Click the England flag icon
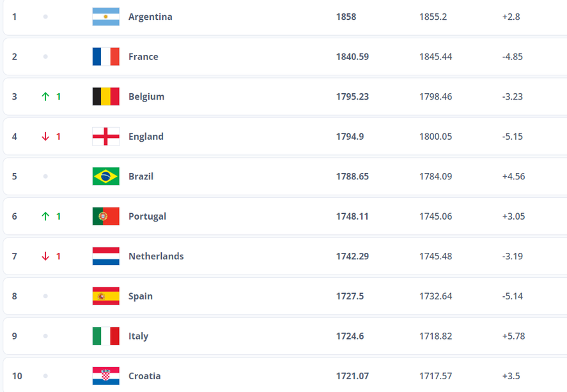Viewport: 567px width, 392px height. pyautogui.click(x=105, y=136)
